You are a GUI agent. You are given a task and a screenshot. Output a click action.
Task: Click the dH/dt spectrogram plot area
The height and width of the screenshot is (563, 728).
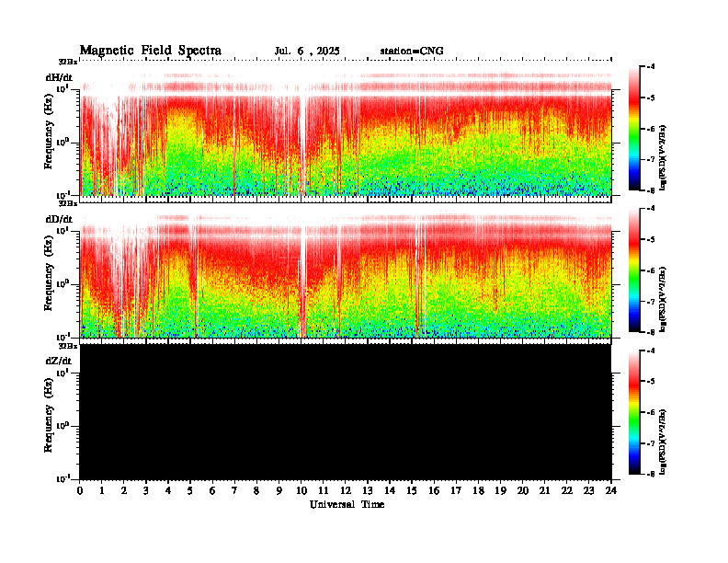pyautogui.click(x=346, y=128)
